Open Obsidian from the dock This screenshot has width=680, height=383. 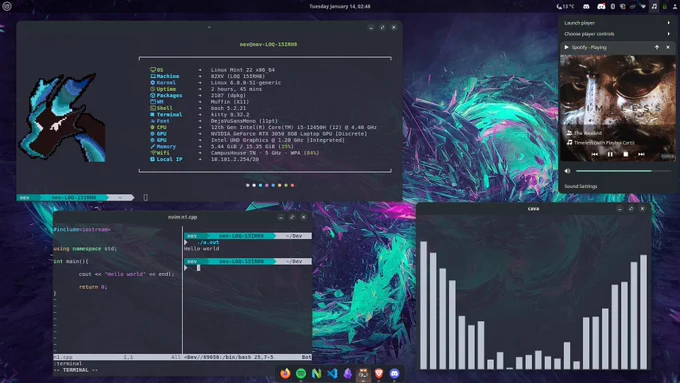(x=348, y=373)
